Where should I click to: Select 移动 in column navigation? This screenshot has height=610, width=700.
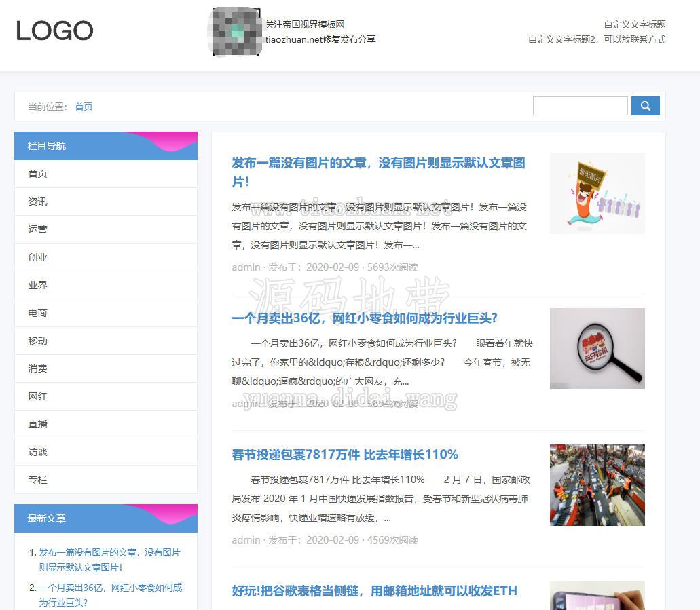[x=106, y=341]
